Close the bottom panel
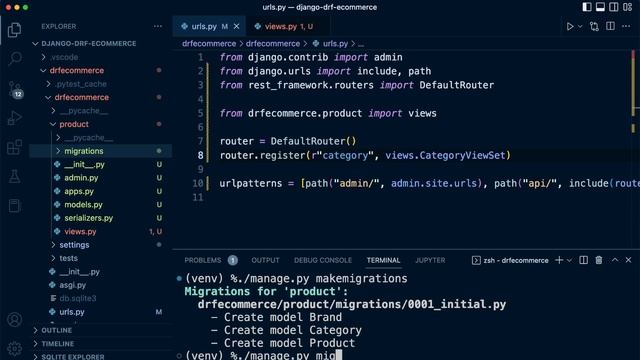 pos(629,260)
